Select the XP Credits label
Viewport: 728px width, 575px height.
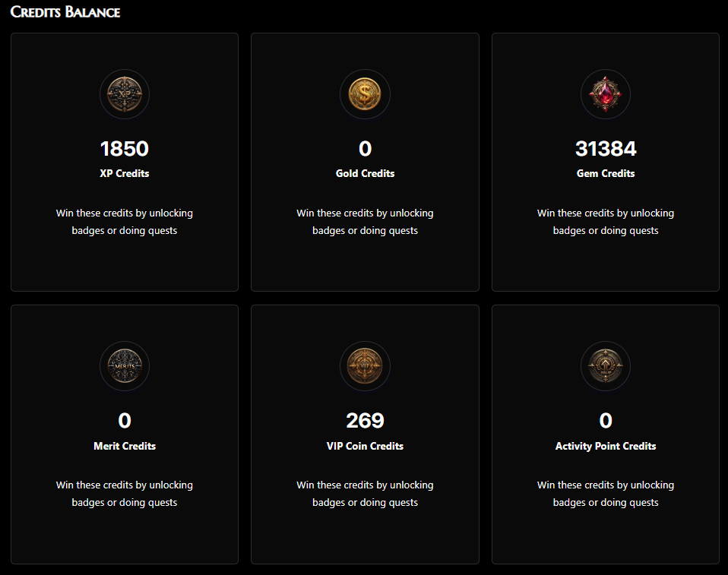(x=125, y=173)
